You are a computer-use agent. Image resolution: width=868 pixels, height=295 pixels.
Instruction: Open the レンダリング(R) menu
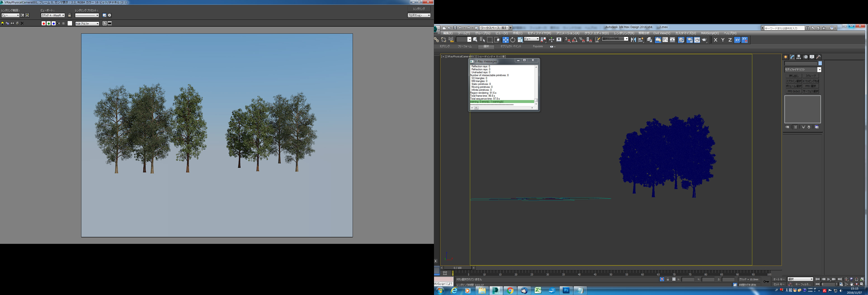(624, 33)
